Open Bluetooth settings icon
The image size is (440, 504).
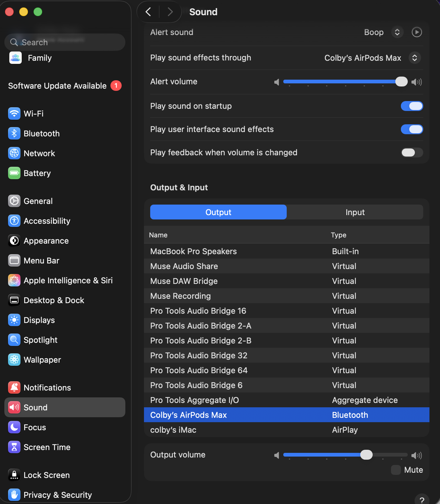[x=14, y=133]
